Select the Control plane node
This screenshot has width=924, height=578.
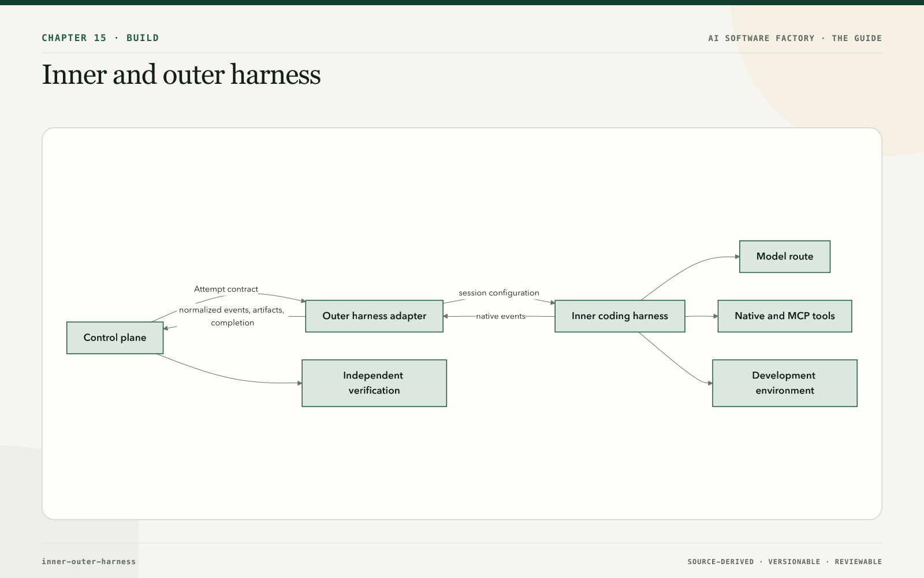[115, 338]
